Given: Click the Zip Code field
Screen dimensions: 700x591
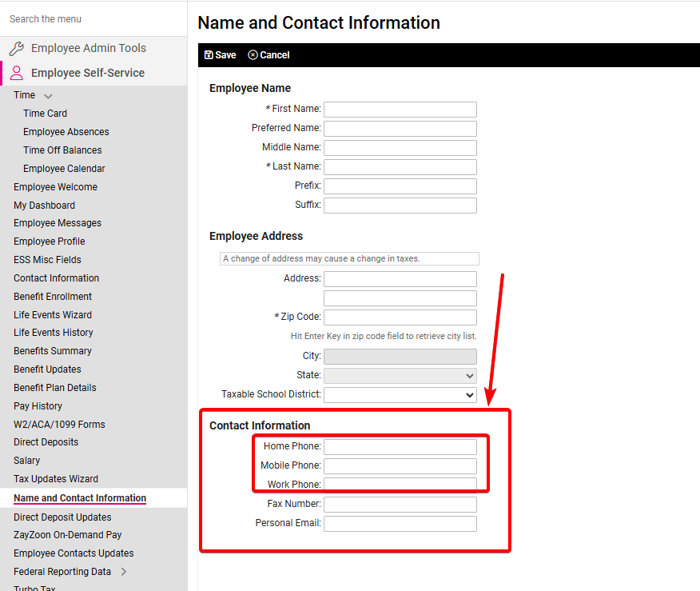Looking at the screenshot, I should point(400,317).
